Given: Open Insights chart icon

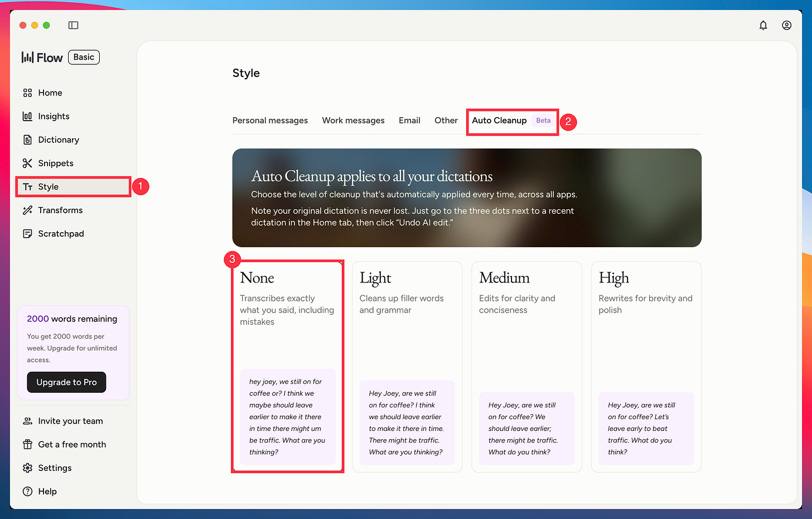Looking at the screenshot, I should pos(27,116).
